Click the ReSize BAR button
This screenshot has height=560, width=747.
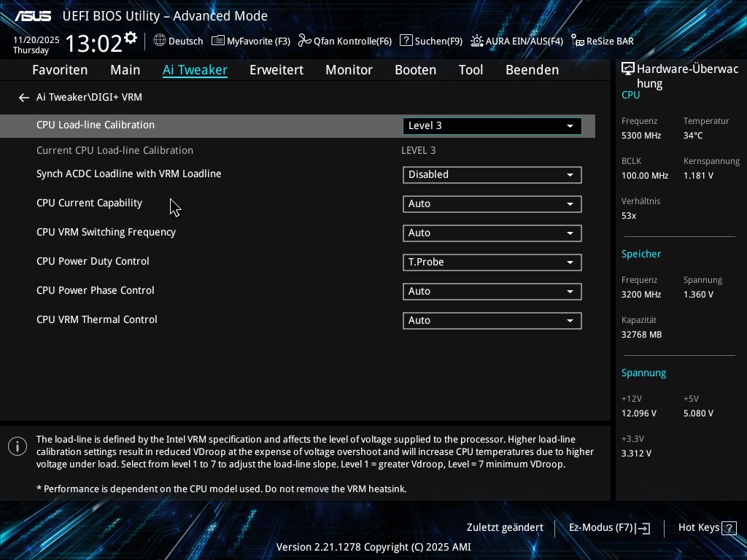603,41
